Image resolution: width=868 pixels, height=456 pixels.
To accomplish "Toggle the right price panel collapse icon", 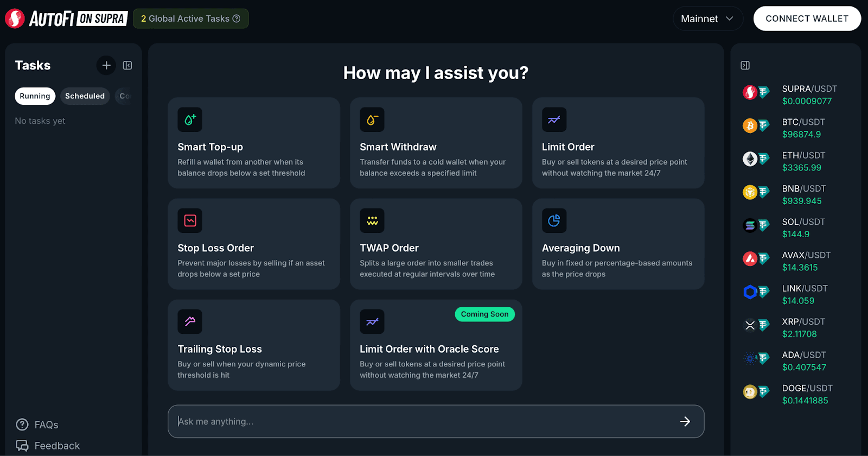I will click(x=745, y=66).
